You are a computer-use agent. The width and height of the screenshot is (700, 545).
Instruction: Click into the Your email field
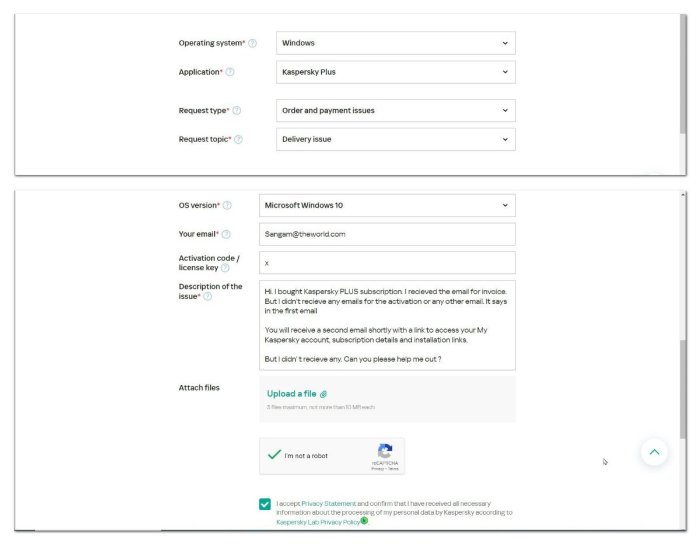(x=387, y=234)
